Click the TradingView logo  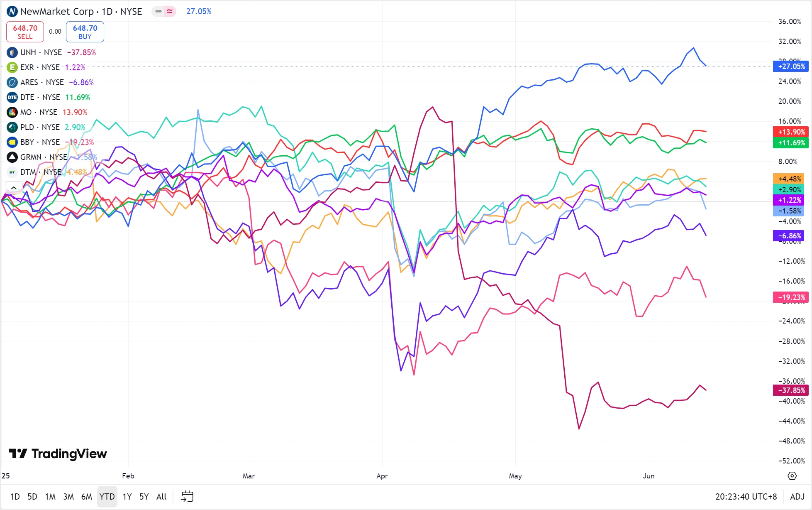[58, 454]
